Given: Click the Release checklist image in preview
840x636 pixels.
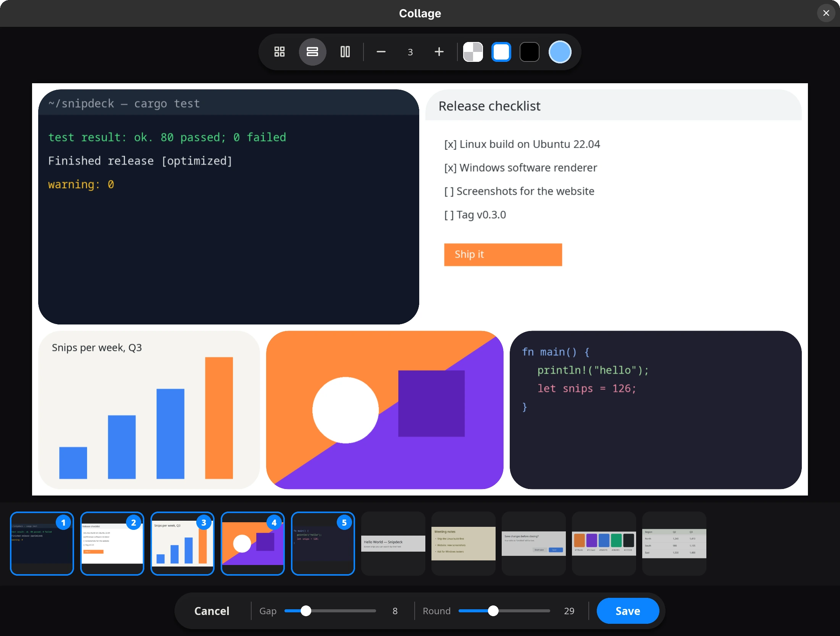Looking at the screenshot, I should click(x=614, y=207).
